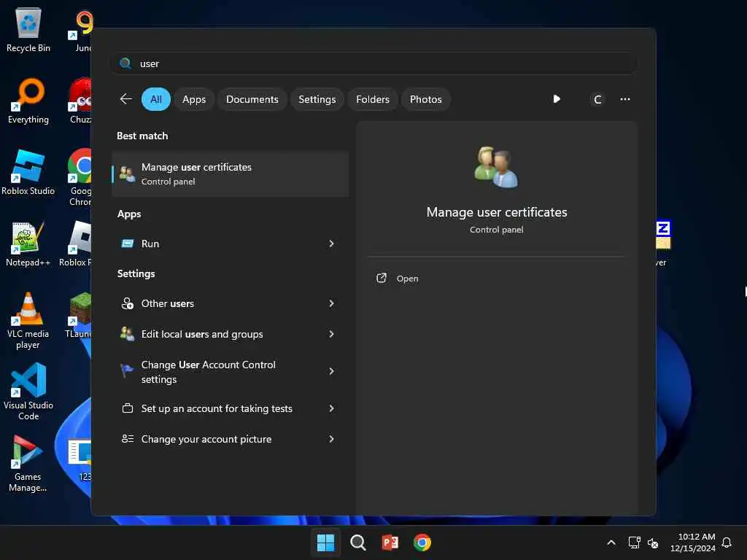Expand the Run result chevron
This screenshot has height=560, width=747.
pos(332,244)
